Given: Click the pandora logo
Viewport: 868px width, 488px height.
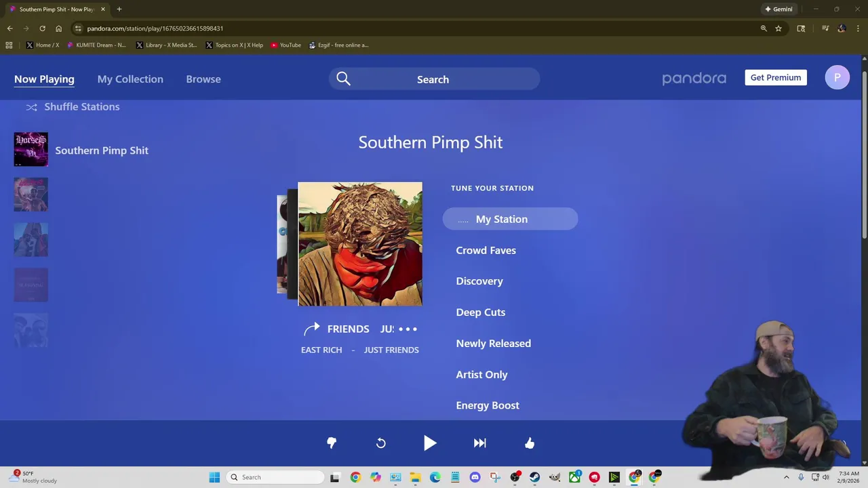Looking at the screenshot, I should [x=694, y=79].
